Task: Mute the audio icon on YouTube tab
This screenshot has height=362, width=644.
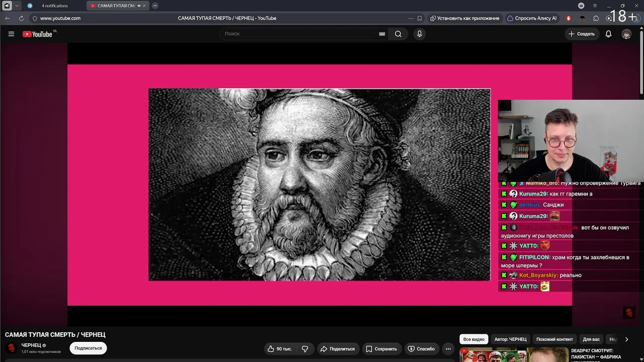Action: [x=139, y=6]
